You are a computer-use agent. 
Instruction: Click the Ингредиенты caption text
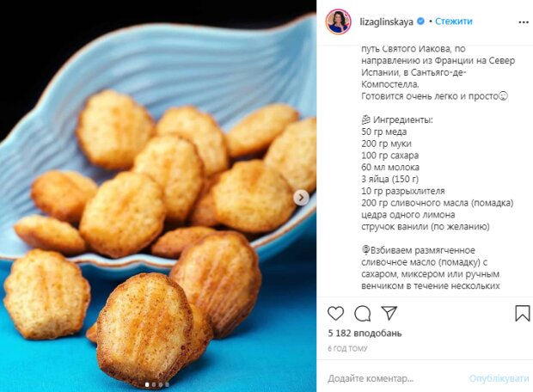[403, 120]
